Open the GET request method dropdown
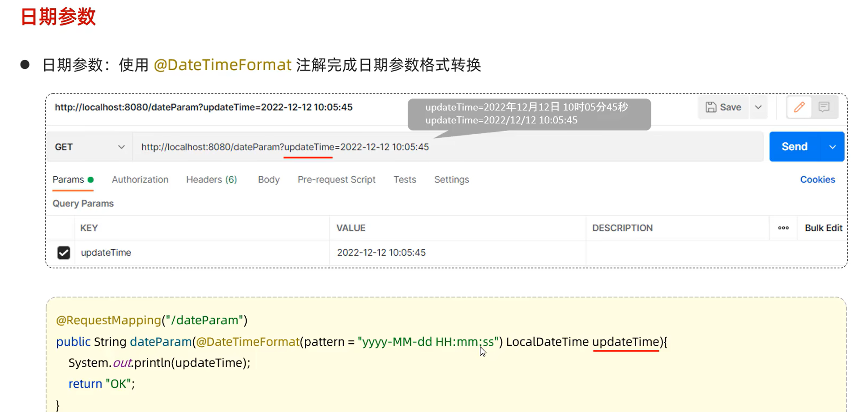 click(x=89, y=146)
